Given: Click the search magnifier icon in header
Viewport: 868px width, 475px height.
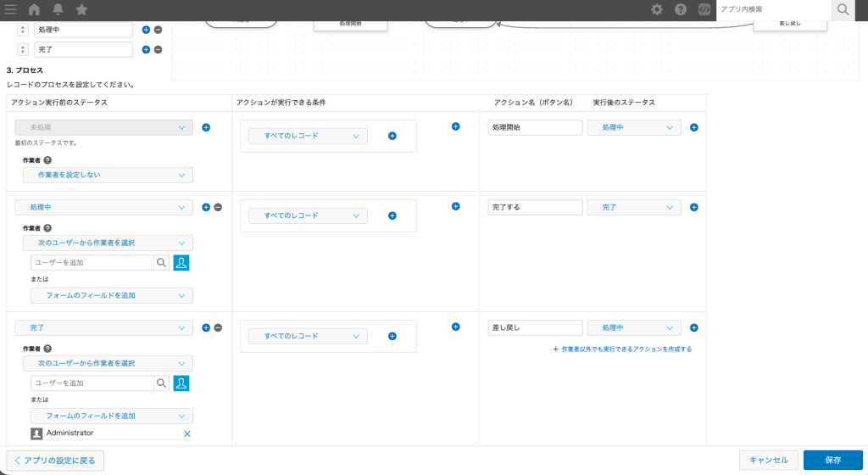Looking at the screenshot, I should tap(843, 9).
